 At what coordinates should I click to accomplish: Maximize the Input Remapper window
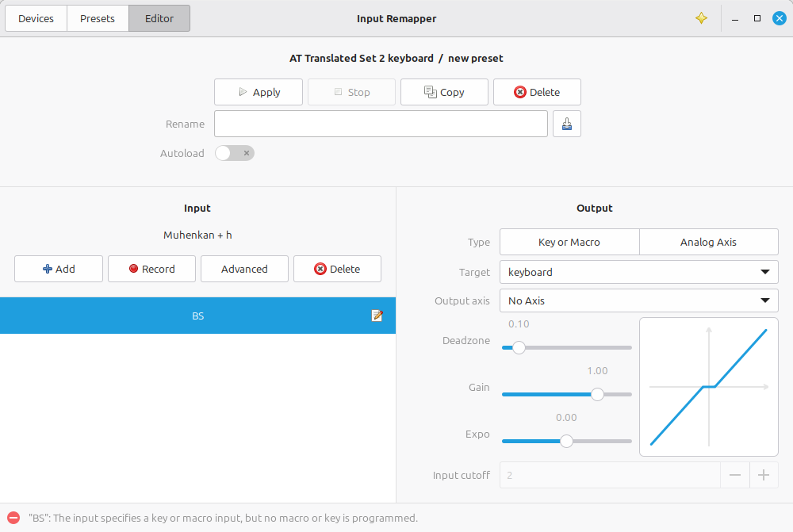(x=757, y=19)
